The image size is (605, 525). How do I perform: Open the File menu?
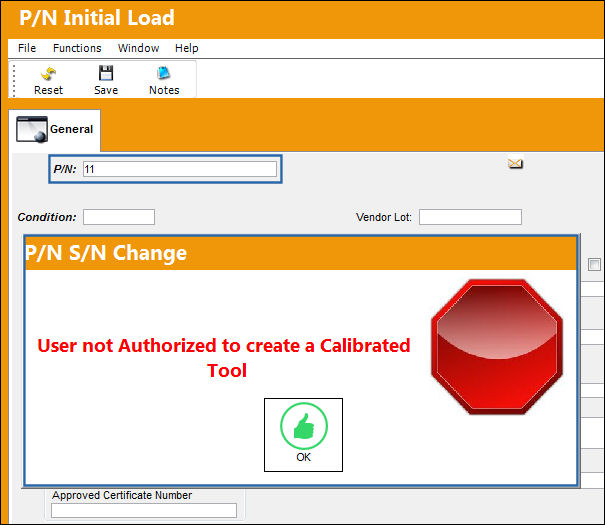pos(27,48)
